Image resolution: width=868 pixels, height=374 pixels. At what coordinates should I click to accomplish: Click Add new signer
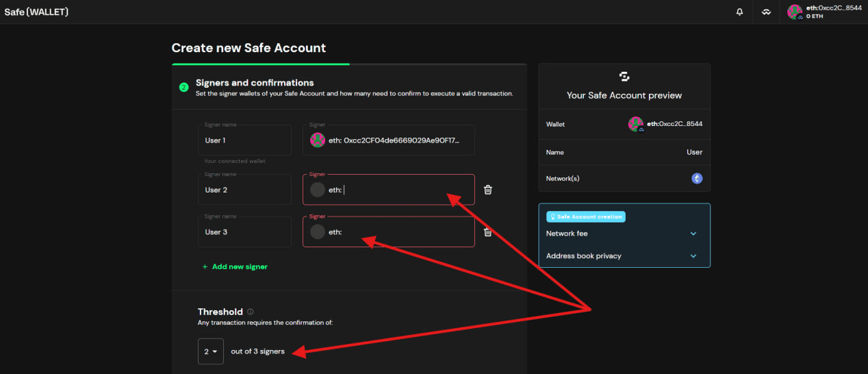click(x=235, y=266)
